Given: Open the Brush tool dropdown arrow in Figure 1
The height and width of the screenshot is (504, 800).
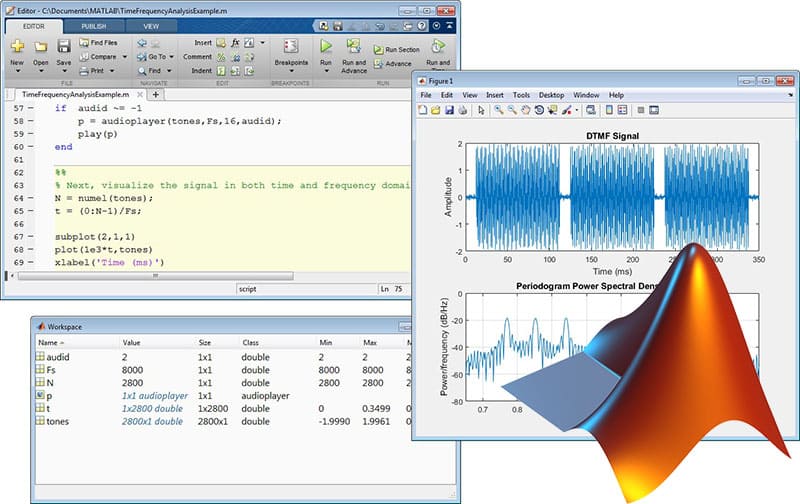Looking at the screenshot, I should (577, 110).
